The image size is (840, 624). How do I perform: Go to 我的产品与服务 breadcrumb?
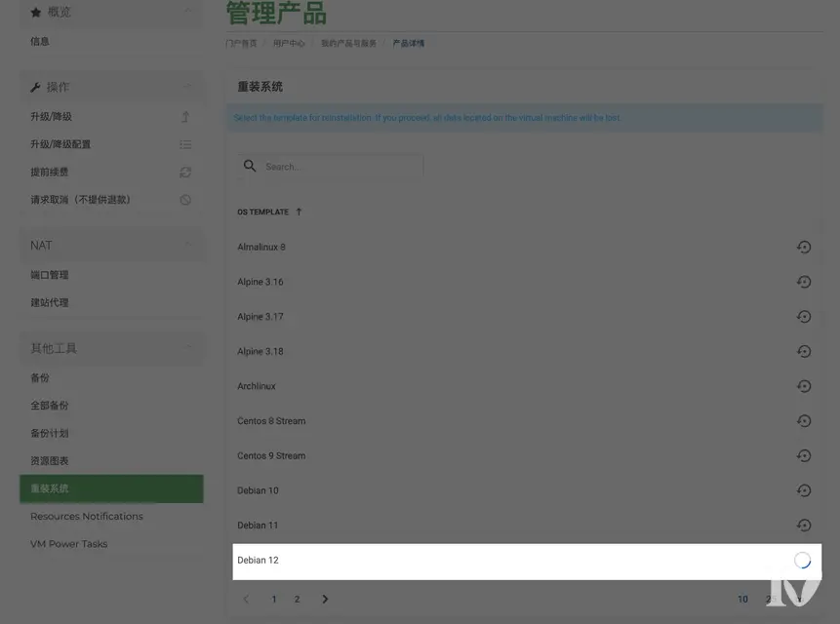(x=348, y=43)
